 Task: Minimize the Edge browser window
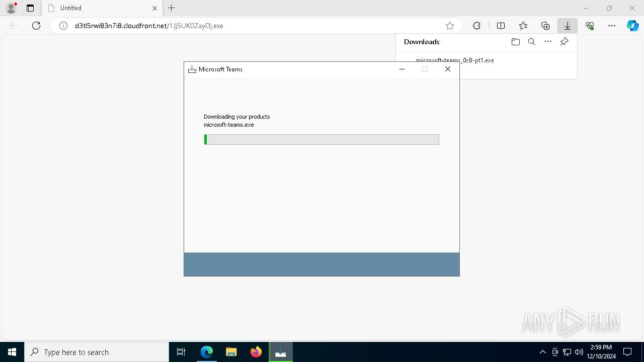pos(586,8)
